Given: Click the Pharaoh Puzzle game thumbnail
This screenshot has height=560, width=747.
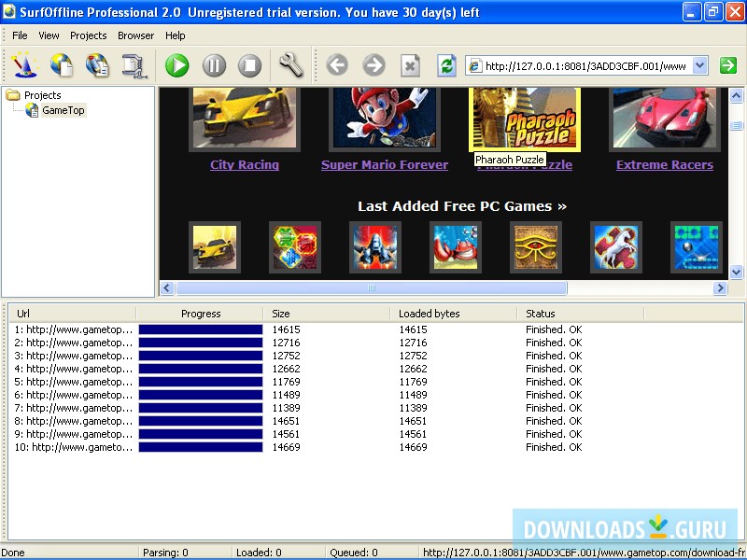Looking at the screenshot, I should (x=524, y=119).
